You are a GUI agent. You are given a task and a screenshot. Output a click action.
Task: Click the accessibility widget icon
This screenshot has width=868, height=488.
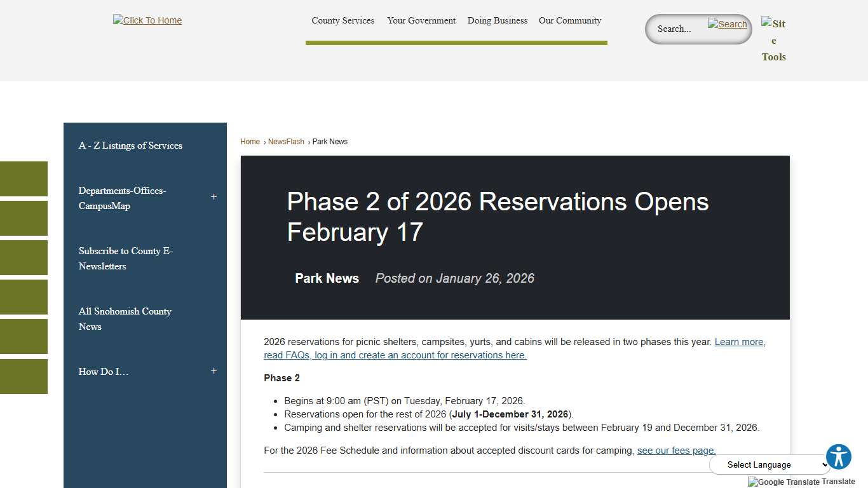click(838, 456)
